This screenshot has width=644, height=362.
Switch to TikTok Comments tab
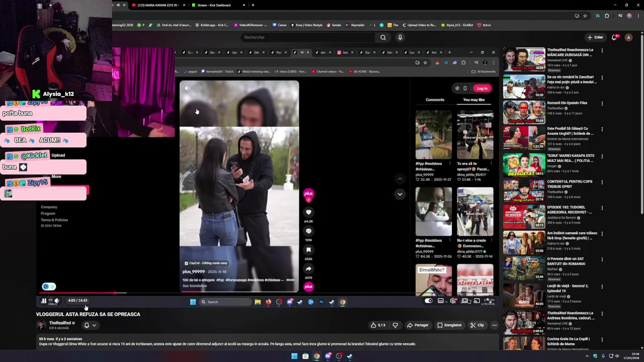click(x=435, y=100)
